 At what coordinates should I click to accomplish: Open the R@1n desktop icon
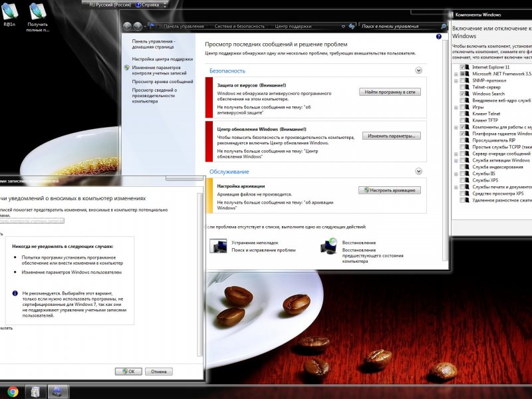tap(9, 15)
